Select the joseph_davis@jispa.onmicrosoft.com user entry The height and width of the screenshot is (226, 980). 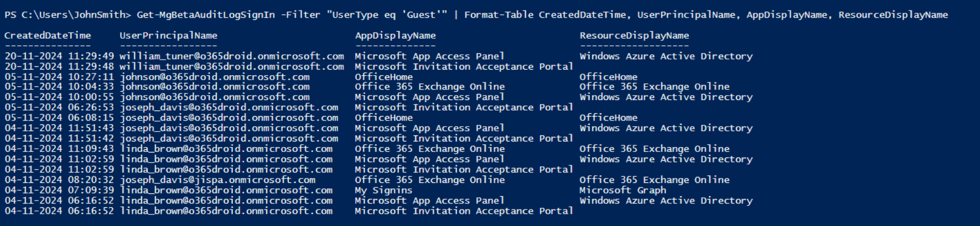[x=217, y=180]
